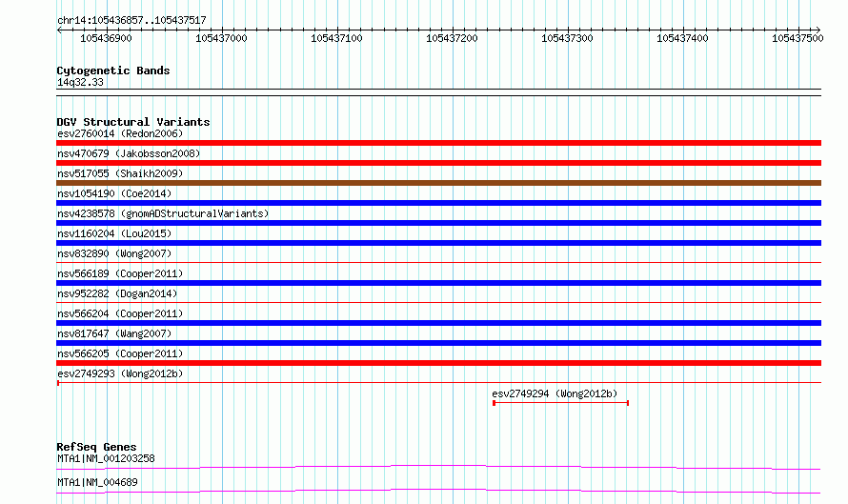The image size is (848, 504).
Task: Select the nsv470679 (Jakobsson2008) label
Action: pyautogui.click(x=129, y=153)
